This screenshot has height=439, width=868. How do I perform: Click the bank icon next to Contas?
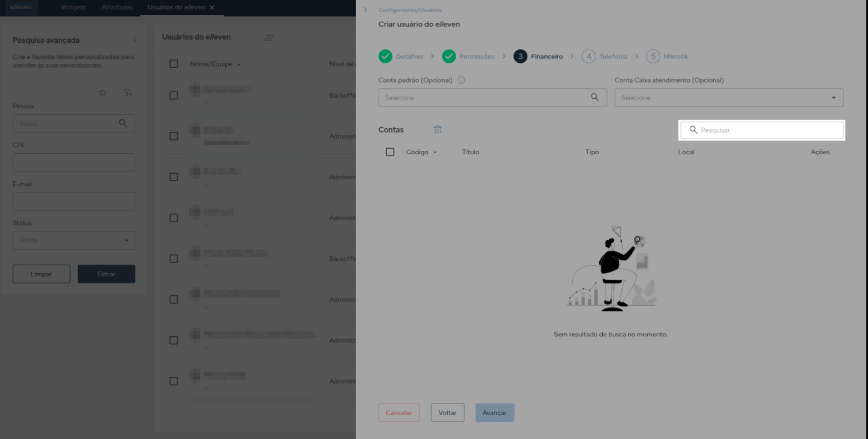(438, 129)
